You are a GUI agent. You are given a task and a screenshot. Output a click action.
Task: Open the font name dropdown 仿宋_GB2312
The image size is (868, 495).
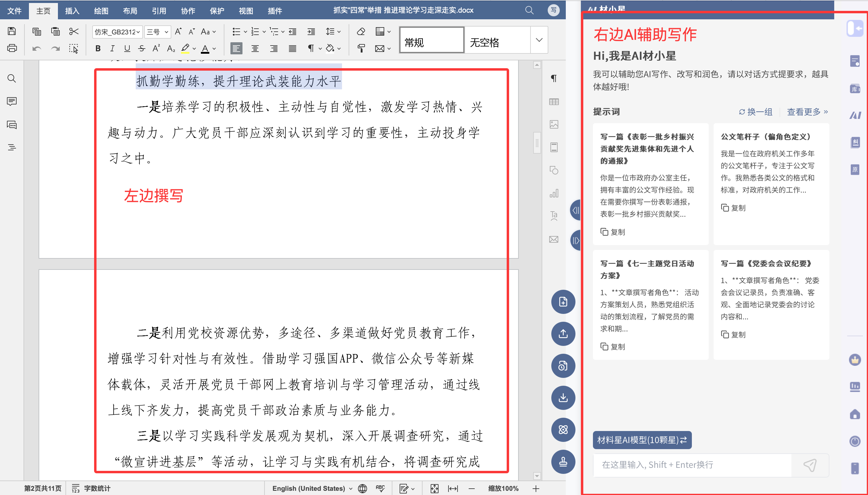pyautogui.click(x=117, y=32)
